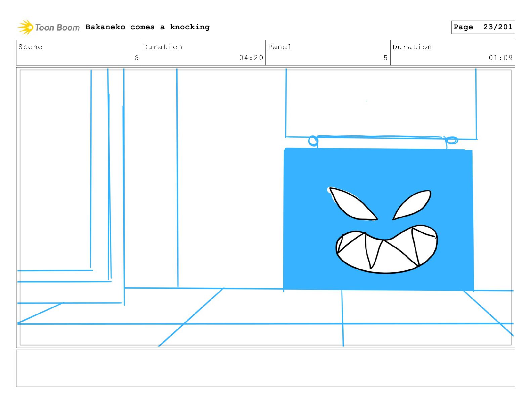
Task: Click the storyboard panel drawing
Action: [266, 208]
